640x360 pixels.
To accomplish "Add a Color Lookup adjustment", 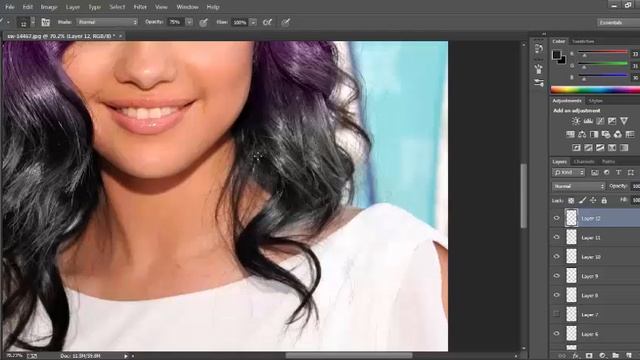I will click(x=630, y=134).
